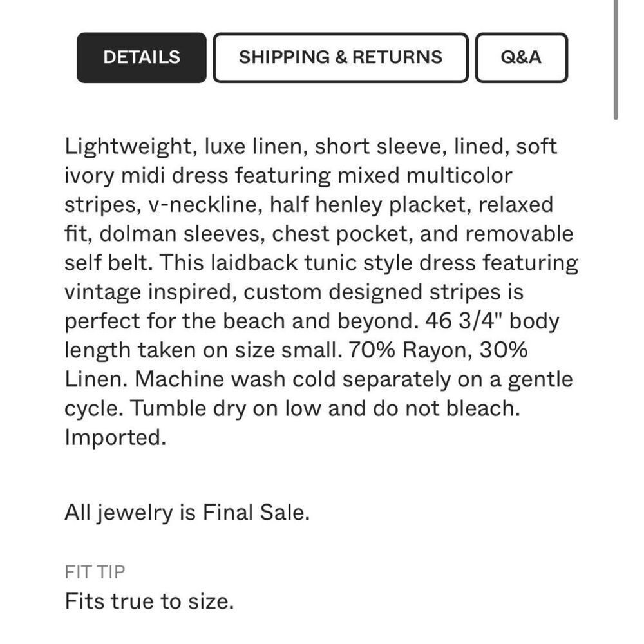Switch to the Q&A tab
The width and height of the screenshot is (644, 644).
tap(521, 57)
